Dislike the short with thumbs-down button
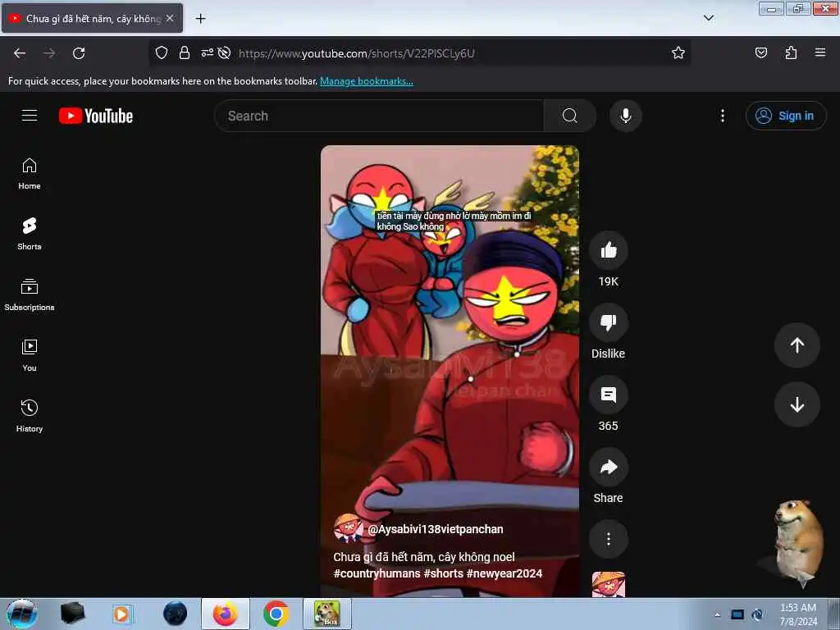840x630 pixels. click(609, 322)
